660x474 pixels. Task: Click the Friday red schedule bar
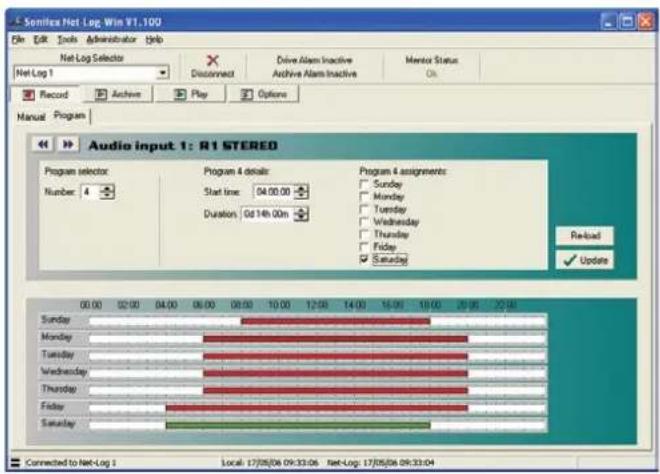coord(317,408)
